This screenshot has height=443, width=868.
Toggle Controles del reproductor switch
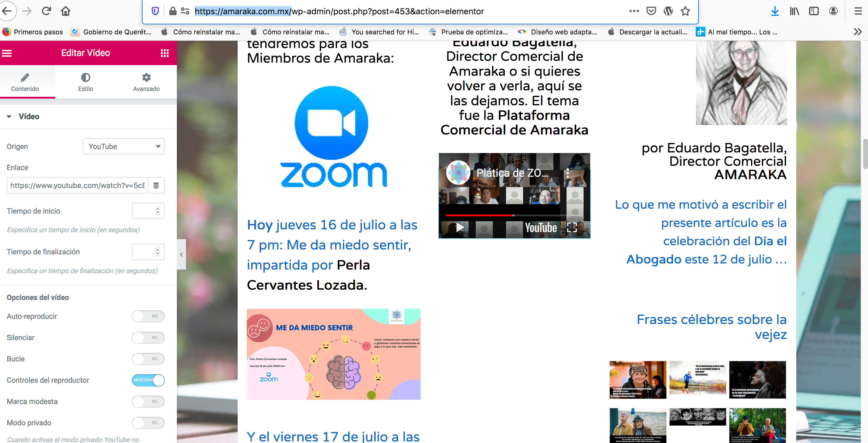click(148, 380)
